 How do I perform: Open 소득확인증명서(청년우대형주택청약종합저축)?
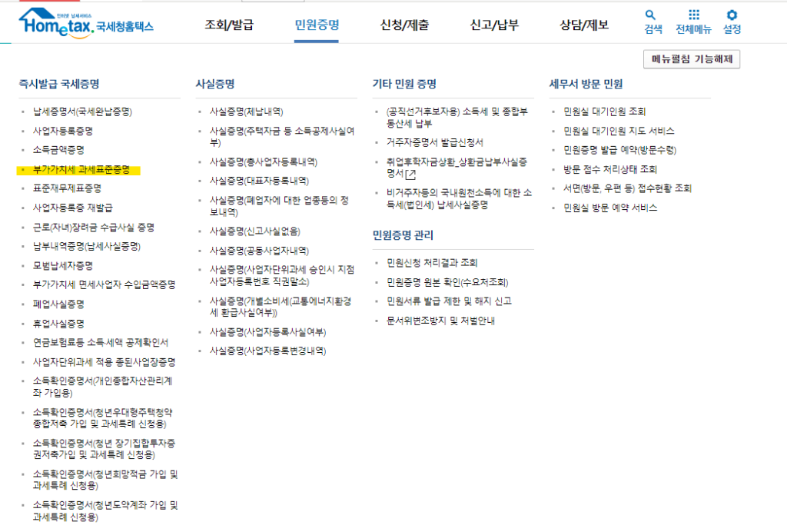tap(103, 418)
